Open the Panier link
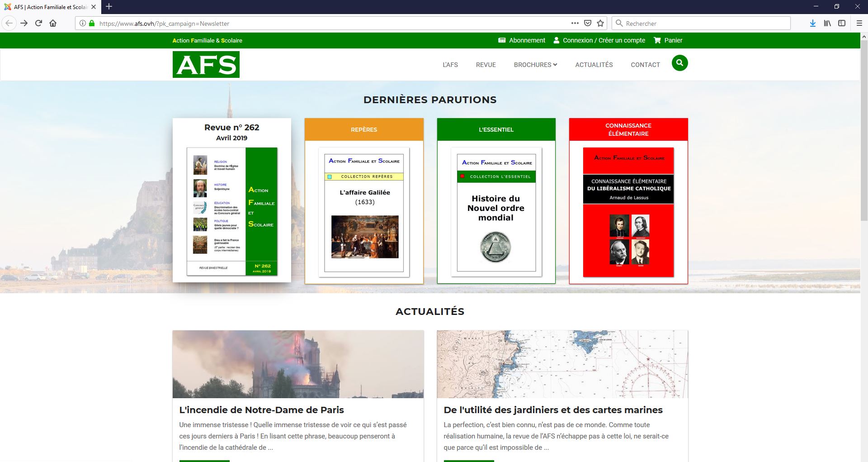 click(x=668, y=40)
